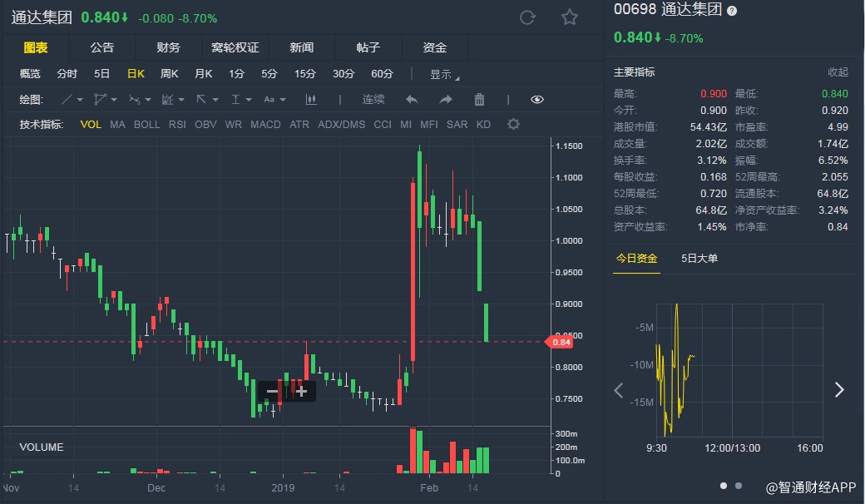The width and height of the screenshot is (865, 504).
Task: Open the 新闻 news tab
Action: (302, 47)
